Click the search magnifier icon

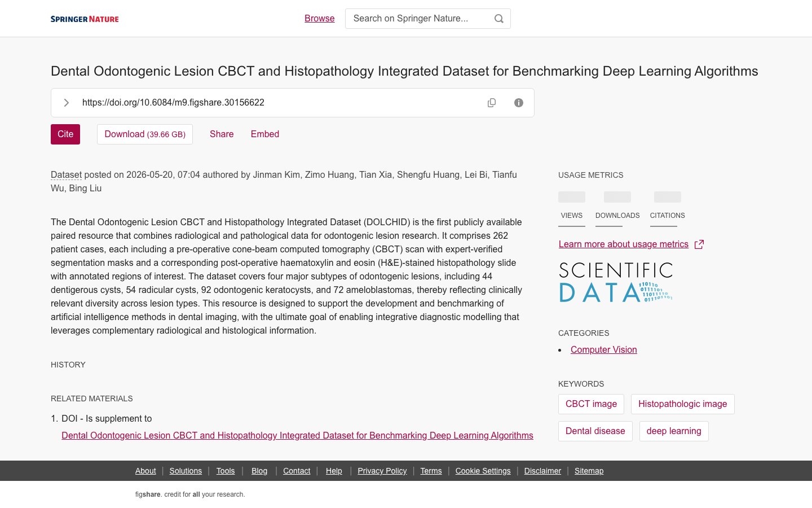tap(498, 19)
